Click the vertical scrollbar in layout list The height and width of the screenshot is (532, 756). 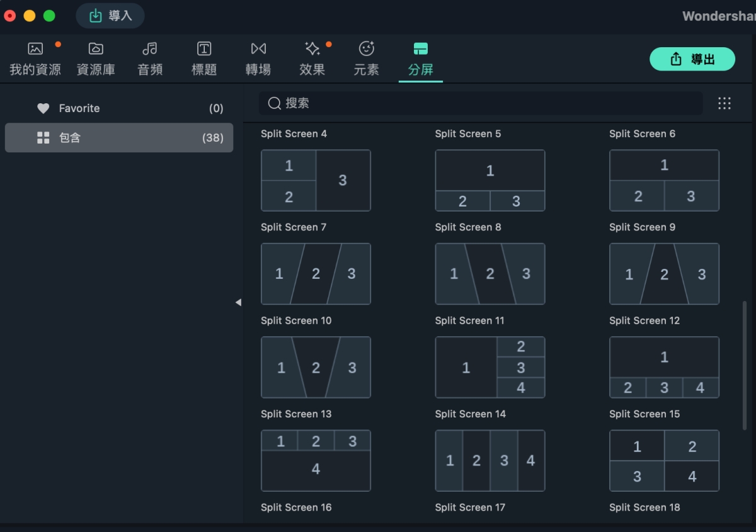[745, 365]
